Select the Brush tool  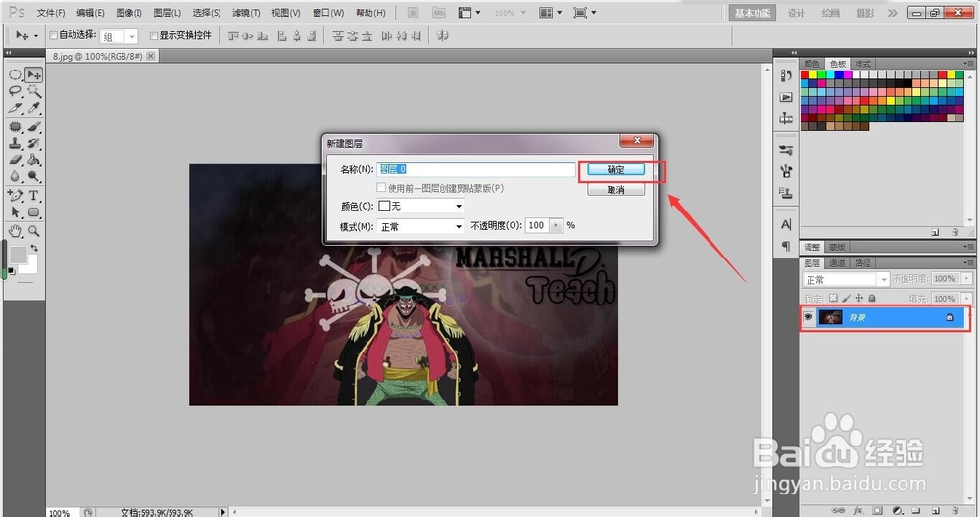(33, 126)
